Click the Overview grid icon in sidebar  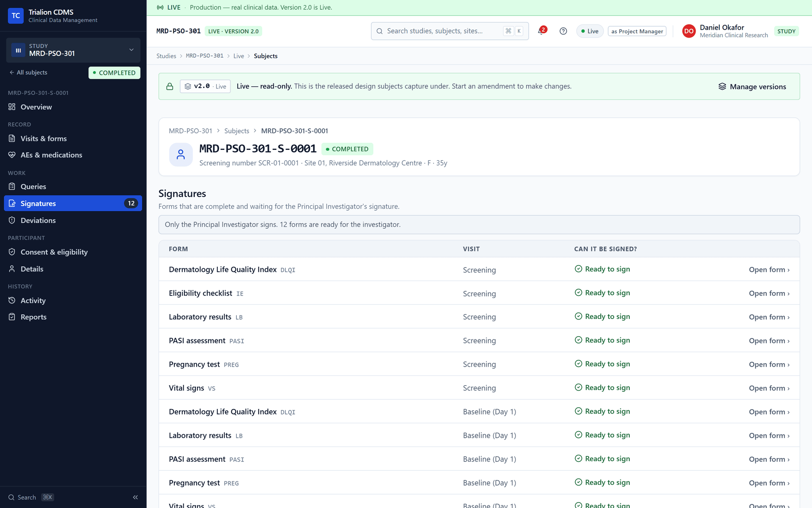(x=12, y=107)
